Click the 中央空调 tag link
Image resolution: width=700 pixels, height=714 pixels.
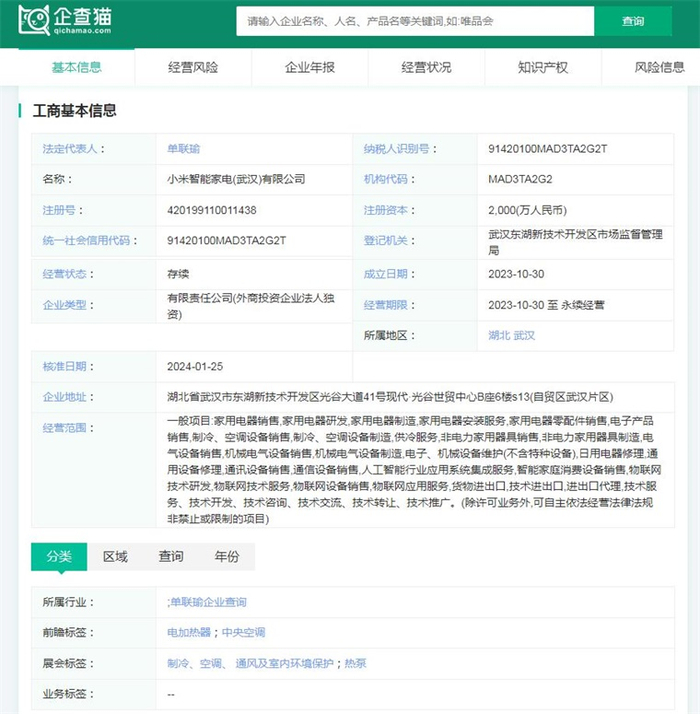point(244,632)
